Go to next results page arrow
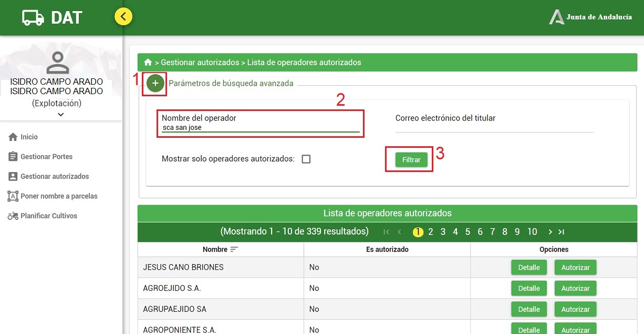 click(x=550, y=232)
